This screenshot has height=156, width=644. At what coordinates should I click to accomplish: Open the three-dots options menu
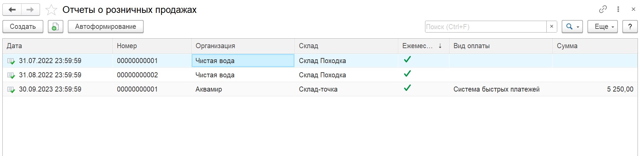(x=618, y=9)
